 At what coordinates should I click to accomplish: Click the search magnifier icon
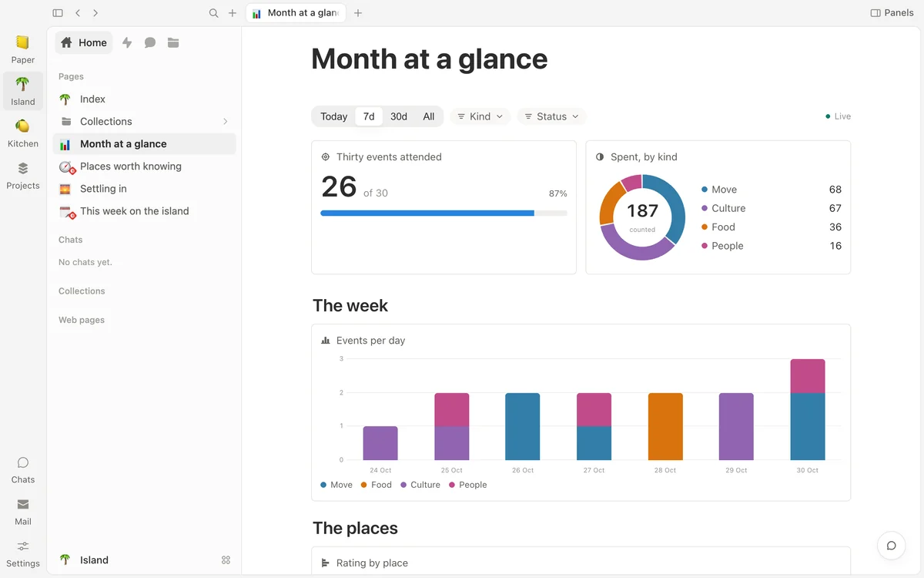coord(214,13)
